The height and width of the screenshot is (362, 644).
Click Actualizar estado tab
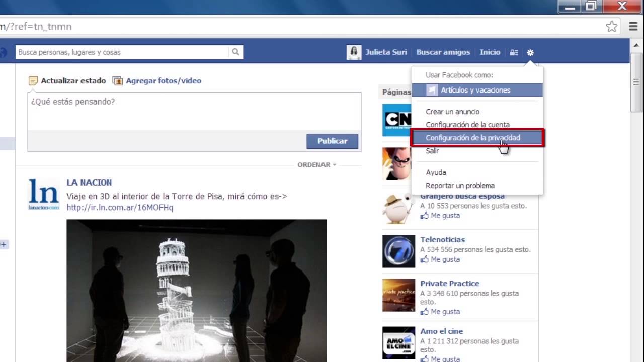[x=73, y=80]
